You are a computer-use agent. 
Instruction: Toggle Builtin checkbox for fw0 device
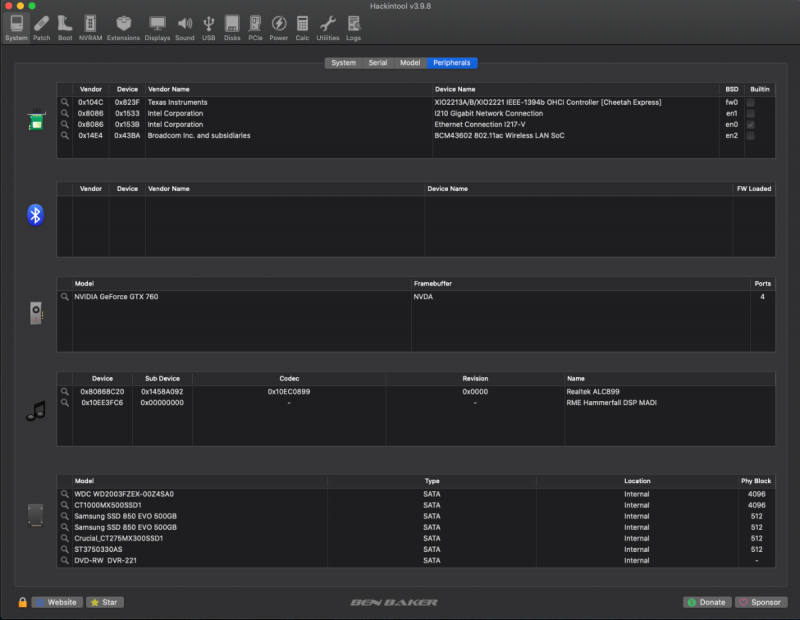(750, 102)
